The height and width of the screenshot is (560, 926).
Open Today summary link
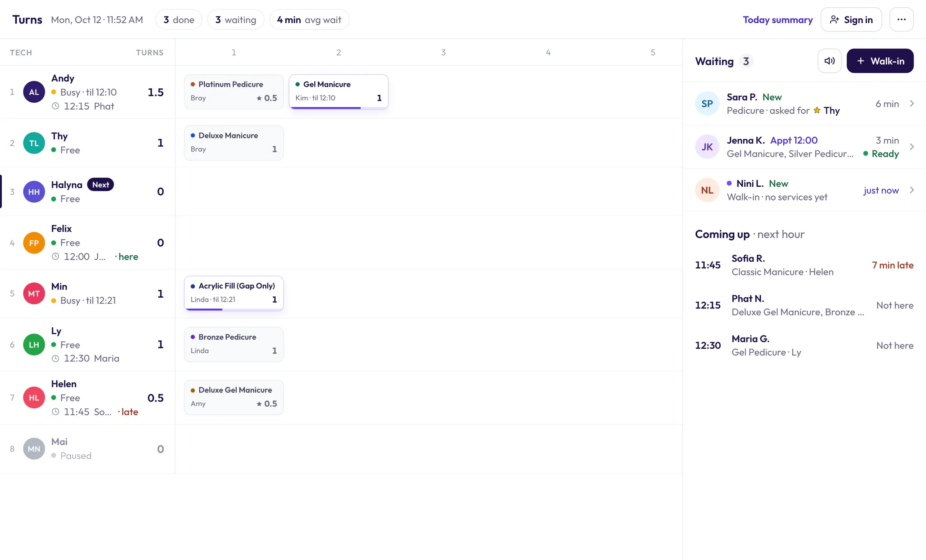[778, 20]
